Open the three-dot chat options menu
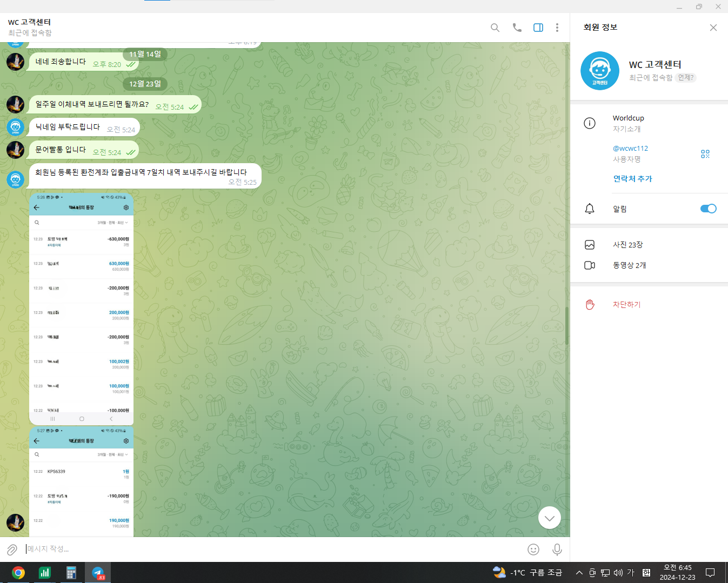The height and width of the screenshot is (583, 728). [x=557, y=28]
